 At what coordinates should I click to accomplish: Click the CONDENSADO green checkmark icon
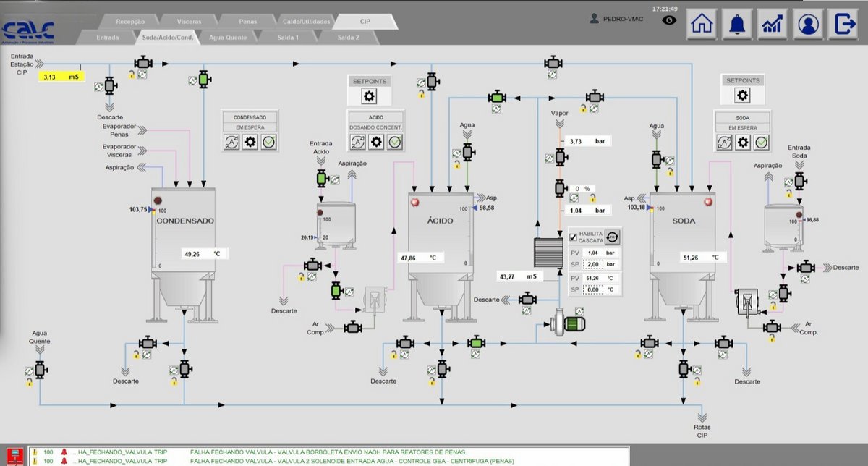coord(268,142)
